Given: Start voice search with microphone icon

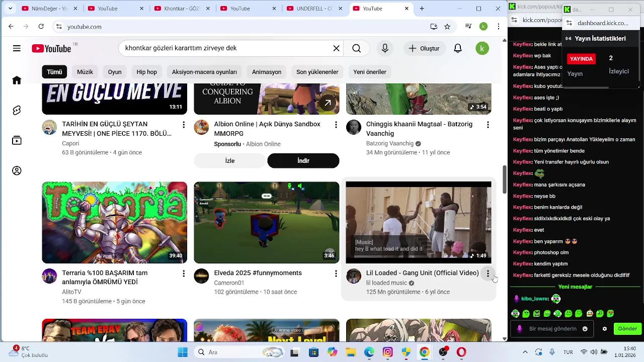Looking at the screenshot, I should click(385, 48).
